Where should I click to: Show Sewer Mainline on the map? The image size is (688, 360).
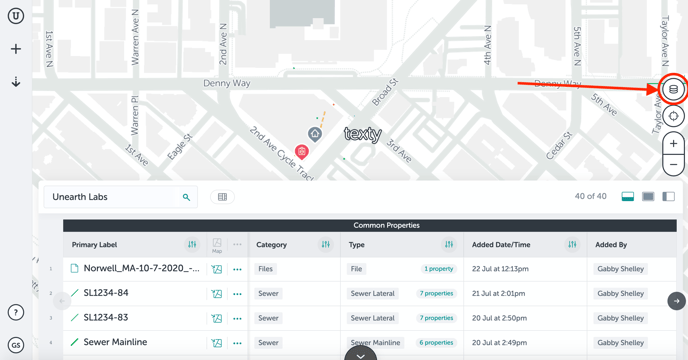(x=217, y=343)
